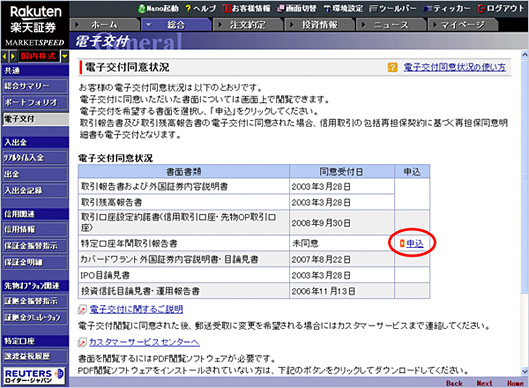Click the 同意受付日 column header
Image resolution: width=529 pixels, height=388 pixels.
(x=342, y=172)
